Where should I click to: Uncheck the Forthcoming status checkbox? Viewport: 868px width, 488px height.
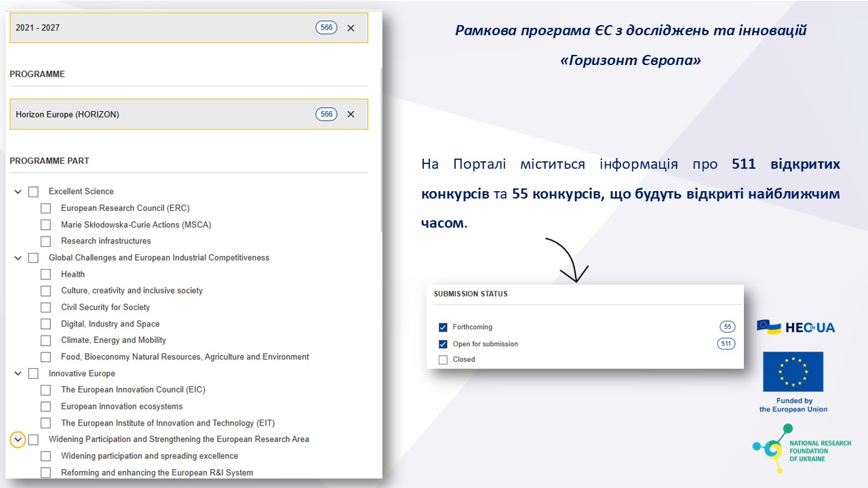pyautogui.click(x=443, y=327)
